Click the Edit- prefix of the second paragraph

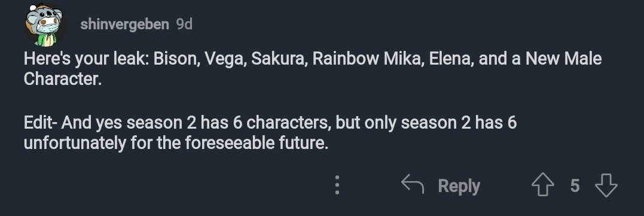pyautogui.click(x=41, y=123)
